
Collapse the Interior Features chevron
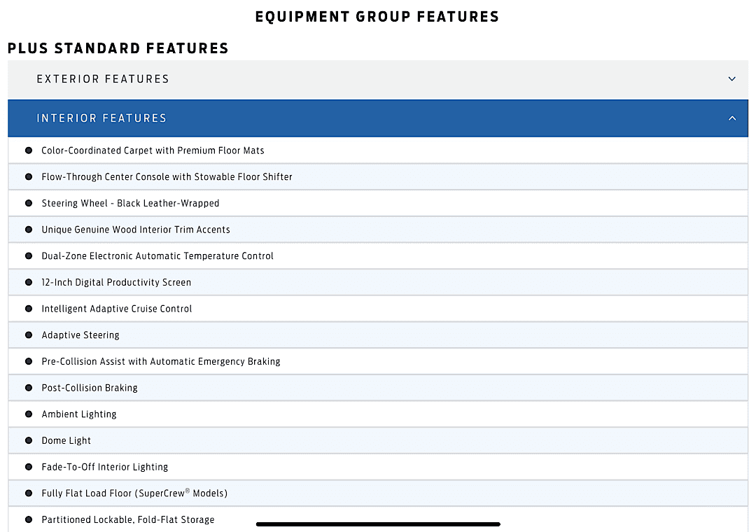(731, 118)
